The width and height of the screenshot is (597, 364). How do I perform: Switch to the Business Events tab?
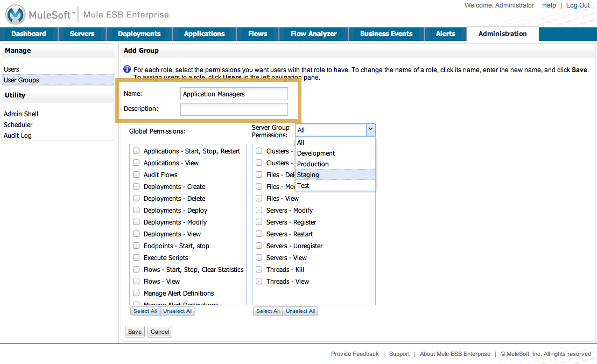[x=386, y=34]
